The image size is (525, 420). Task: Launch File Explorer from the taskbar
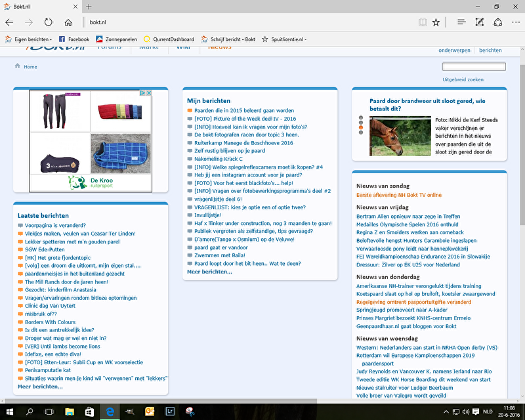coord(70,411)
